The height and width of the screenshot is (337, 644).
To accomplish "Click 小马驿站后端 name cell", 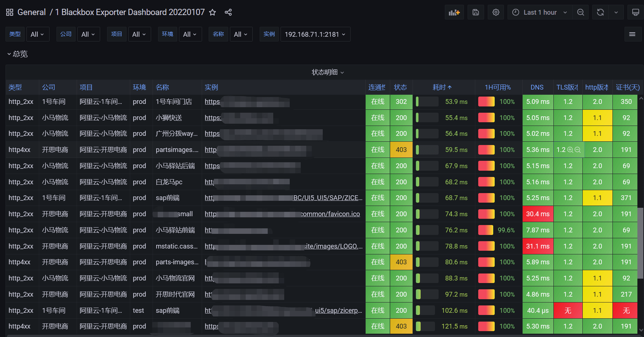I will (177, 166).
